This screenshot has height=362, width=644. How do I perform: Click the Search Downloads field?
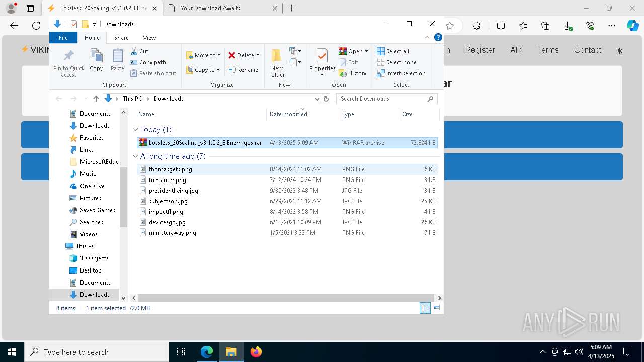pyautogui.click(x=386, y=99)
